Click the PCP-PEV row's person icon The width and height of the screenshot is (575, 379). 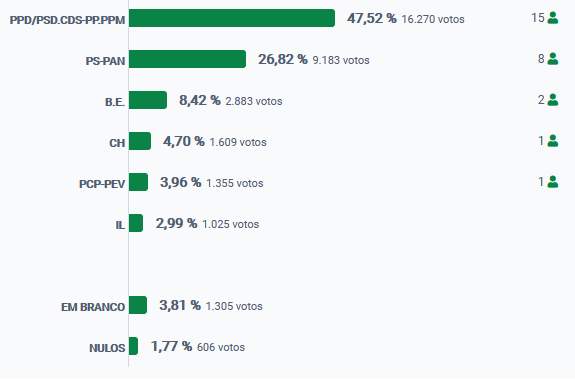click(553, 182)
